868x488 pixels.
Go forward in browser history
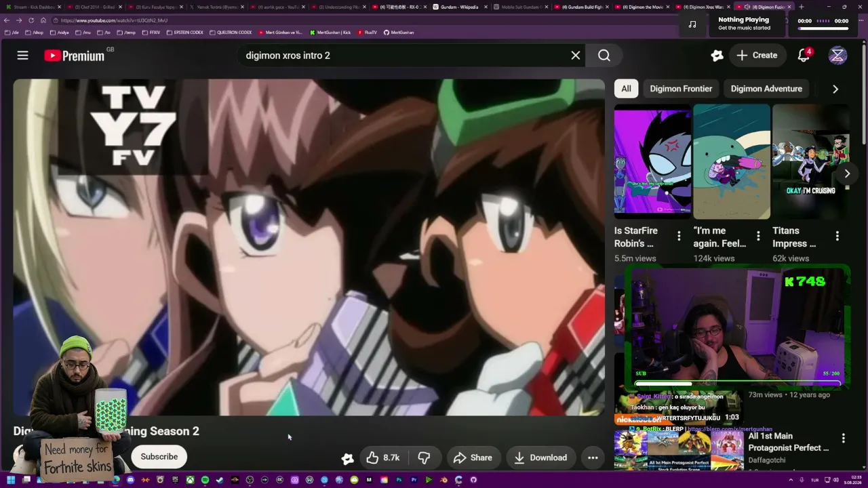pyautogui.click(x=19, y=20)
